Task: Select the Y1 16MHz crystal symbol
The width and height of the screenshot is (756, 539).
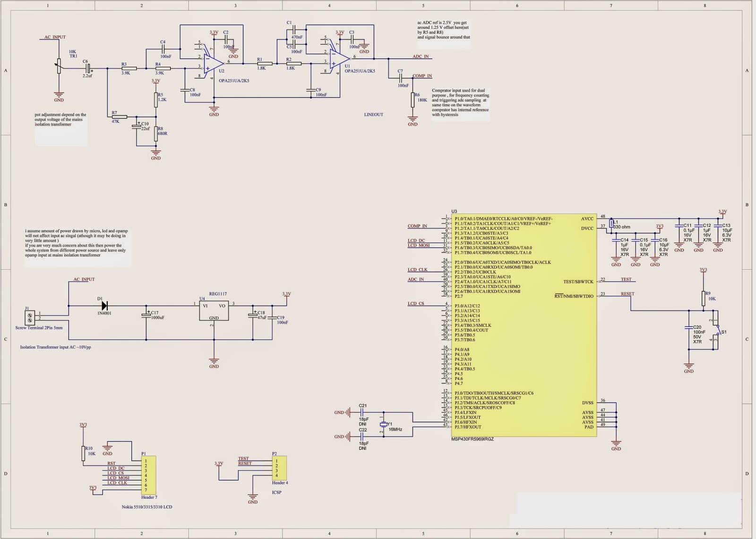Action: 384,427
